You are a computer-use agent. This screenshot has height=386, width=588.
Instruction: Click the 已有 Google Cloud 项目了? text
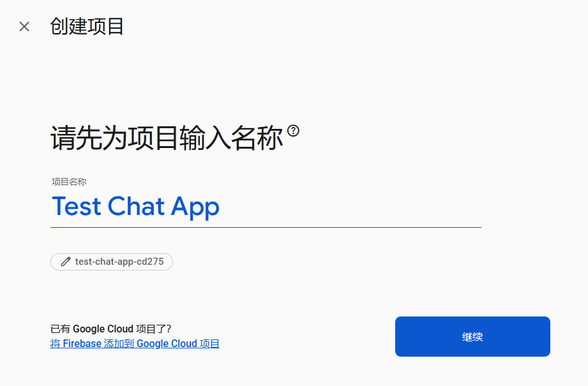(110, 329)
